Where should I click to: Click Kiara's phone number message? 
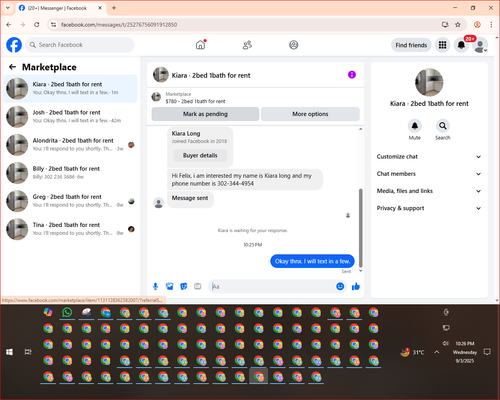tap(245, 180)
